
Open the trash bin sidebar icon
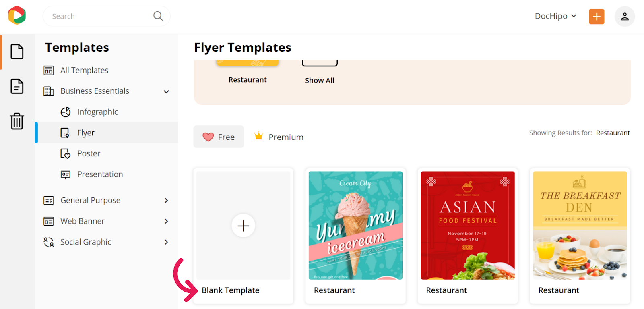(17, 121)
